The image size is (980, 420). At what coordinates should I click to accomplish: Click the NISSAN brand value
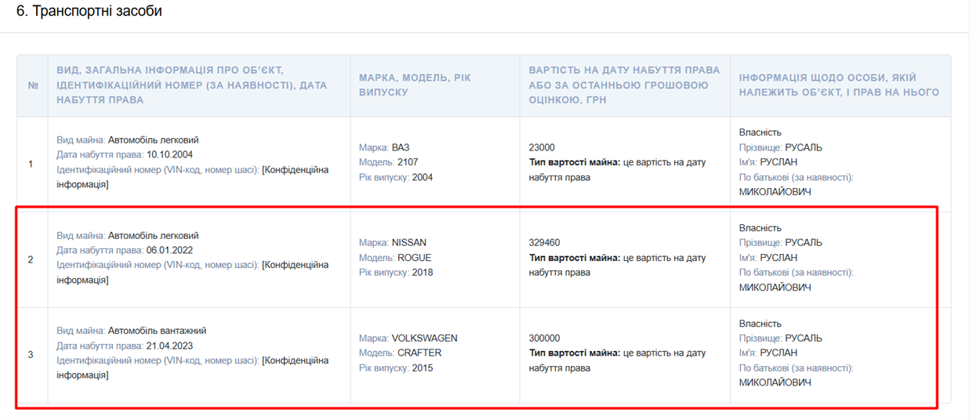(409, 243)
